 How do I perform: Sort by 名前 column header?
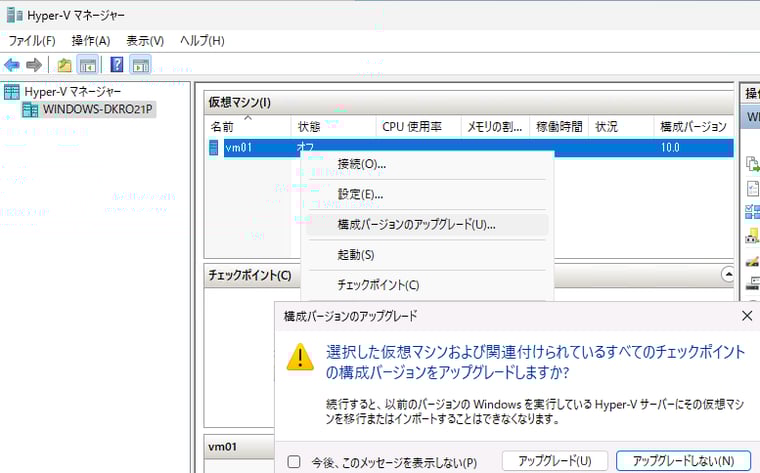pyautogui.click(x=248, y=127)
